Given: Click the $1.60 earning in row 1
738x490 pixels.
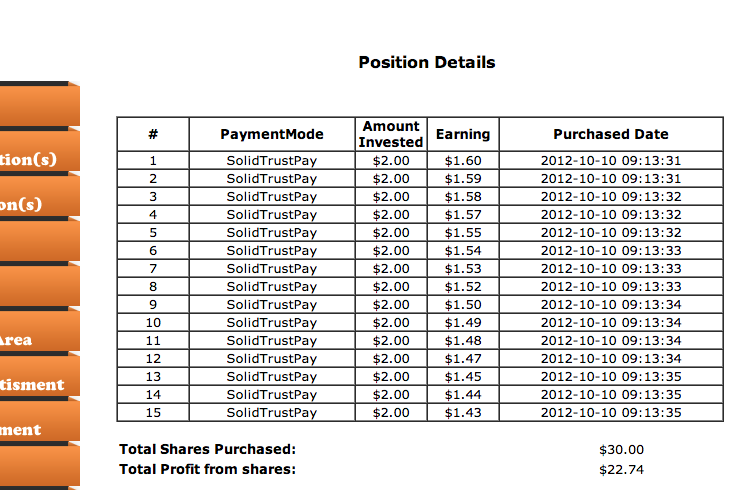Looking at the screenshot, I should click(x=463, y=160).
